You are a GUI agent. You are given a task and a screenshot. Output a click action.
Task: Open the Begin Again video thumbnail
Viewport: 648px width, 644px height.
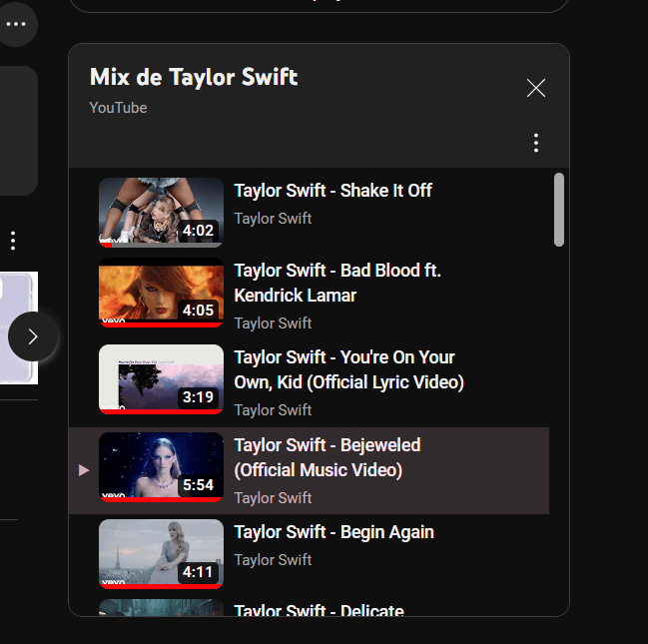161,554
